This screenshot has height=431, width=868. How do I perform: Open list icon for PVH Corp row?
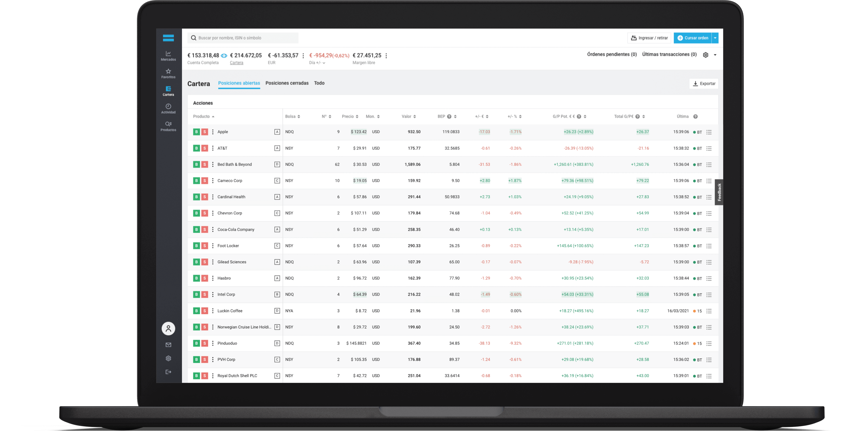tap(709, 360)
